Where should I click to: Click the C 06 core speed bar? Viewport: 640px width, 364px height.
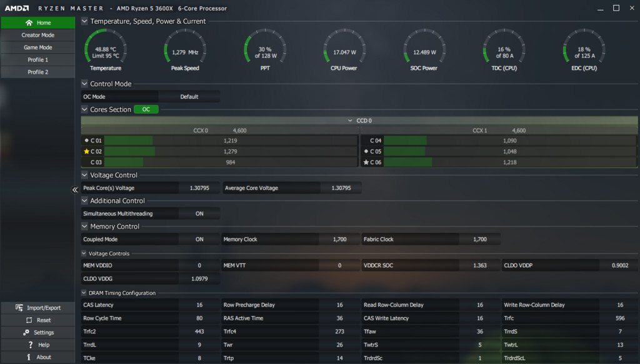pos(510,162)
